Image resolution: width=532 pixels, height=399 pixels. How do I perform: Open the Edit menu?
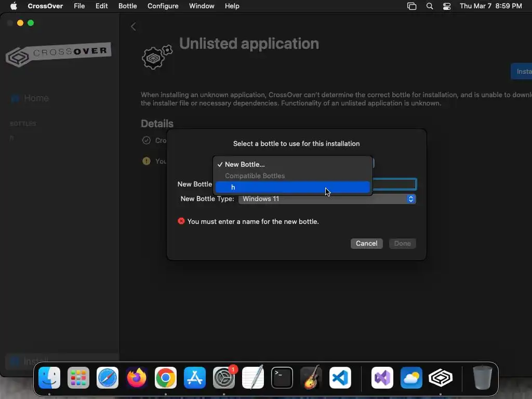101,6
